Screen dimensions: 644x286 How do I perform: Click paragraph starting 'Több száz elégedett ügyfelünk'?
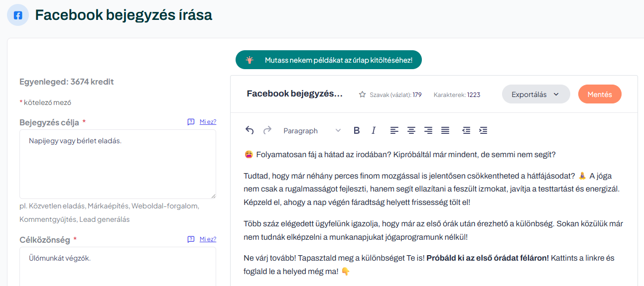pyautogui.click(x=433, y=230)
